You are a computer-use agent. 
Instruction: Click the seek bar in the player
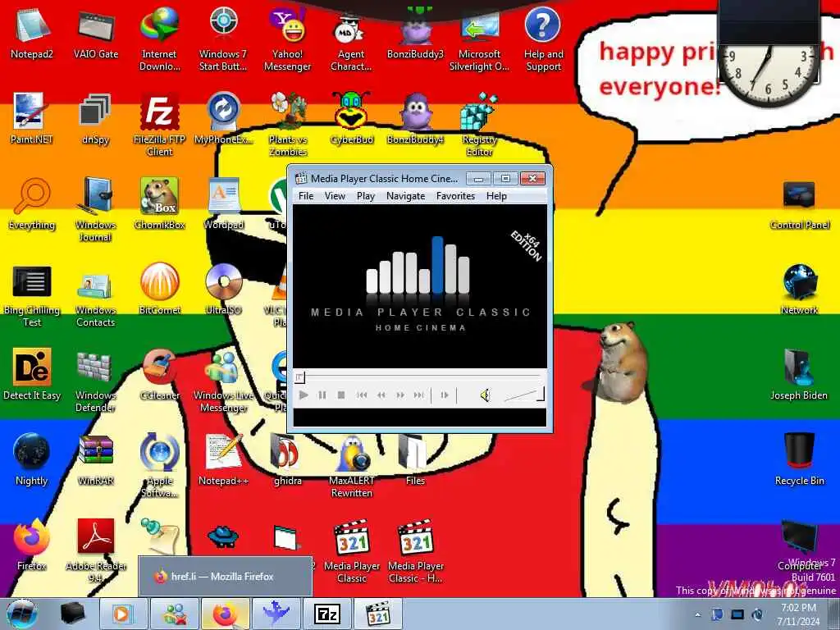click(419, 377)
